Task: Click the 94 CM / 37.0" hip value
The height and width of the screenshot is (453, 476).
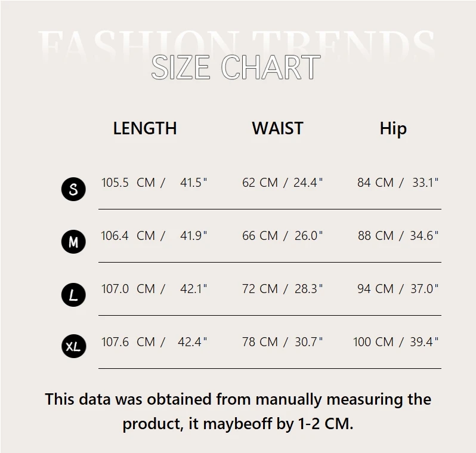Action: pyautogui.click(x=398, y=289)
